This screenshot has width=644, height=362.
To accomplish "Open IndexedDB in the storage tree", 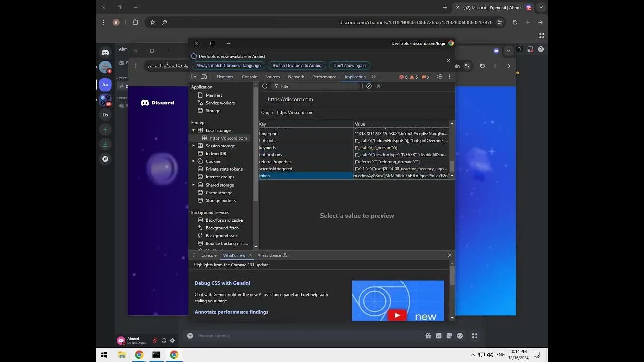I will (x=216, y=153).
